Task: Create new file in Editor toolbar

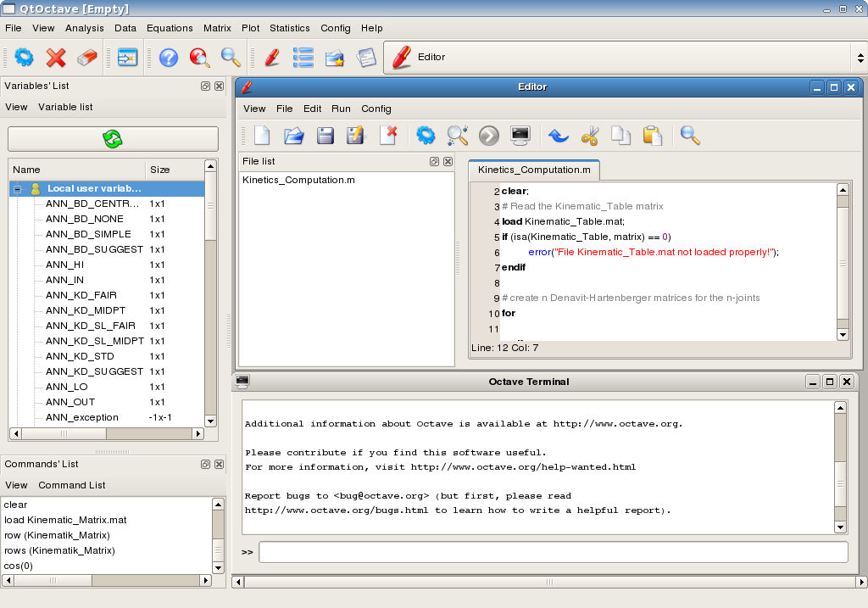Action: tap(262, 135)
